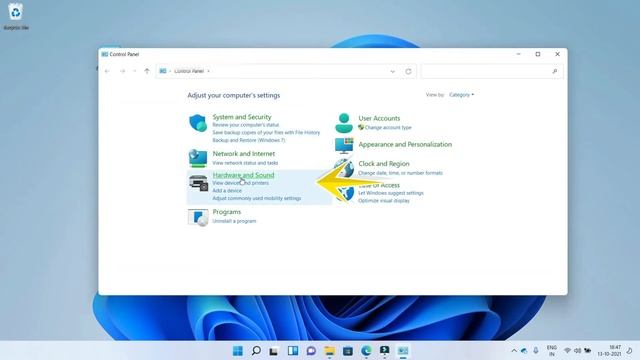Open the View by Category dropdown
The width and height of the screenshot is (640, 360).
[x=462, y=95]
